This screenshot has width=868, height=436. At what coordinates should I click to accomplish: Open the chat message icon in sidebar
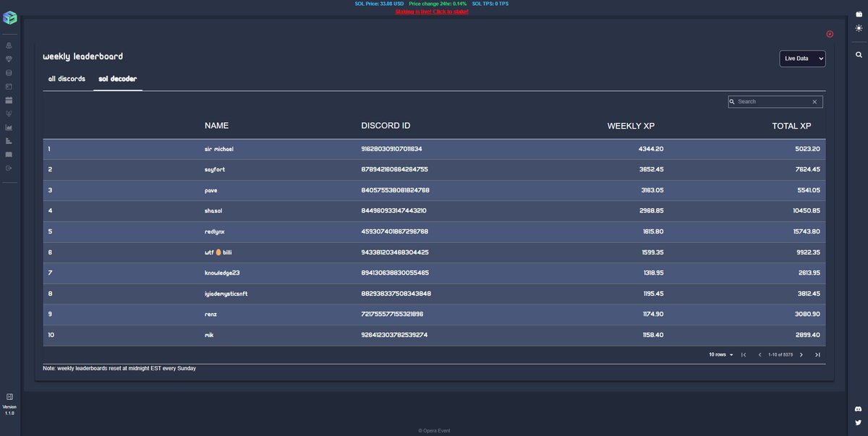coord(9,155)
